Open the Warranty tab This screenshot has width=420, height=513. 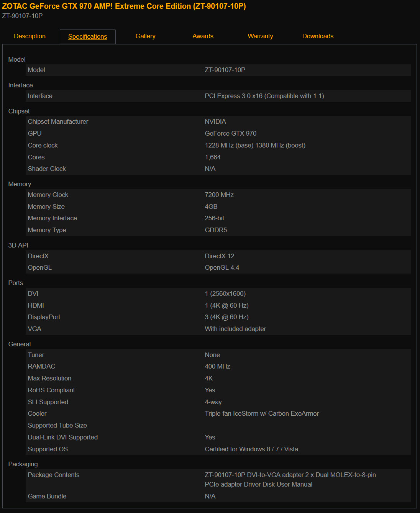click(x=260, y=36)
